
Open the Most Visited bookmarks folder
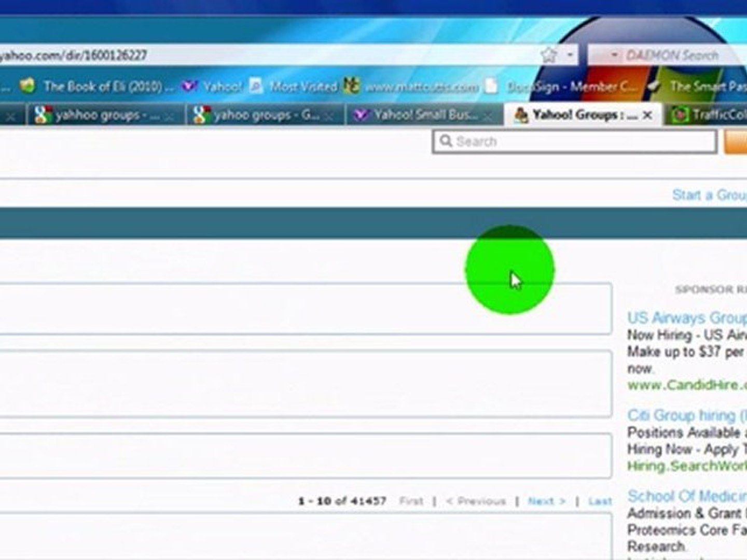303,86
